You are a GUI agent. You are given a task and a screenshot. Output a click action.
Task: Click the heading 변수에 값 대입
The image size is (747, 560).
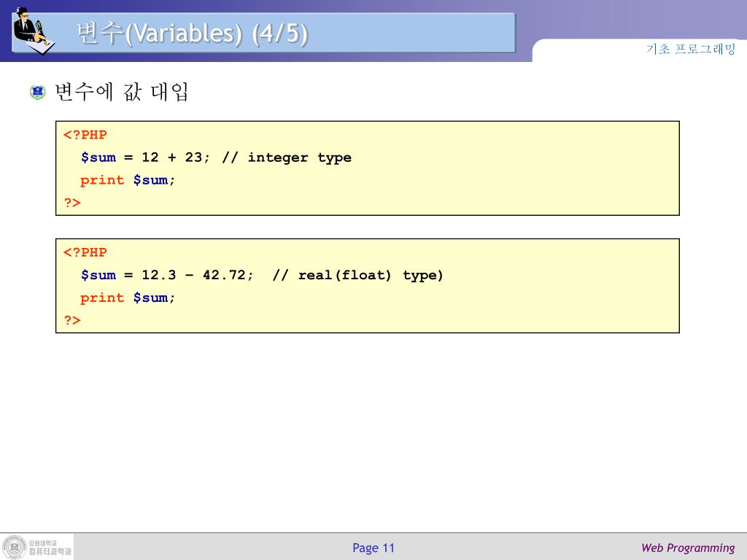(122, 91)
